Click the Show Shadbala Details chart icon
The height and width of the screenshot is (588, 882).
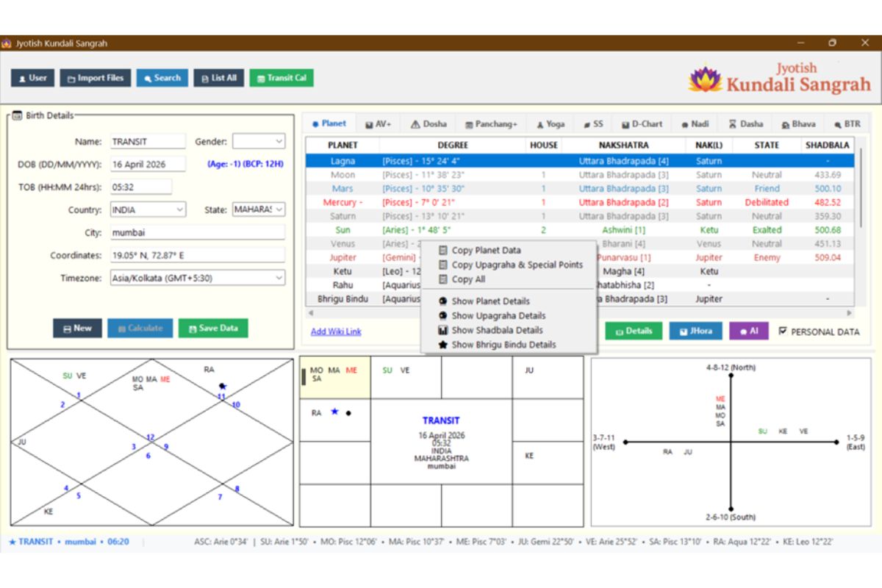(x=442, y=330)
